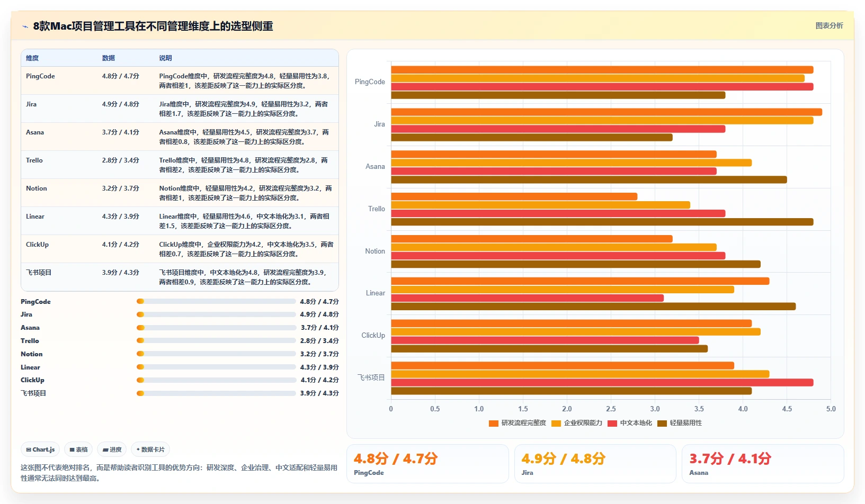This screenshot has width=865, height=504.
Task: Click the ClickUp description text in the table
Action: click(246, 249)
